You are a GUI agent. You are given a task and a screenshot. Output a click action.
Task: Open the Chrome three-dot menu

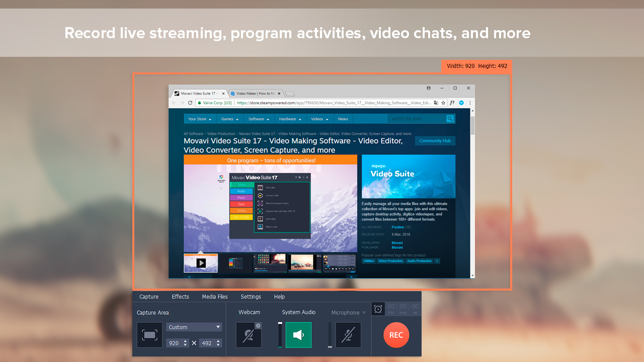click(x=469, y=103)
